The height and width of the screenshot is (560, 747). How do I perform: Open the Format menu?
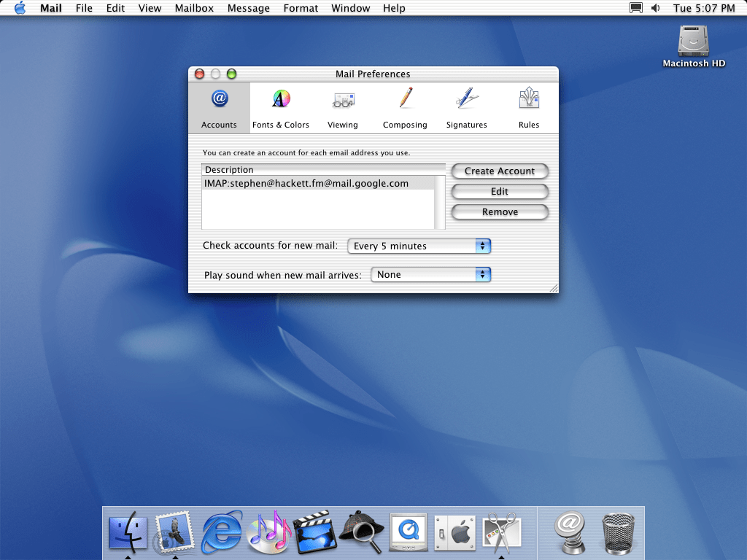pyautogui.click(x=301, y=8)
